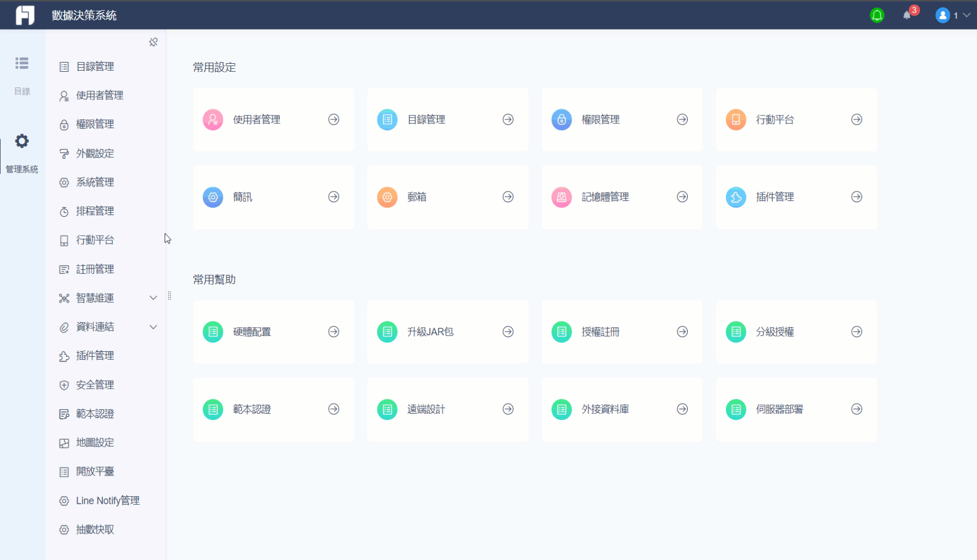Image resolution: width=977 pixels, height=560 pixels.
Task: Select 註冊管理 in the sidebar
Action: 106,269
